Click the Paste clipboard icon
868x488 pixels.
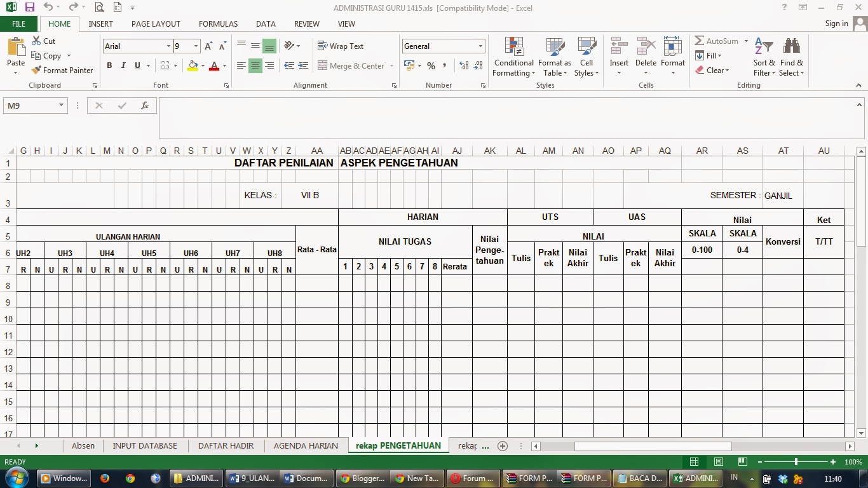coord(16,48)
